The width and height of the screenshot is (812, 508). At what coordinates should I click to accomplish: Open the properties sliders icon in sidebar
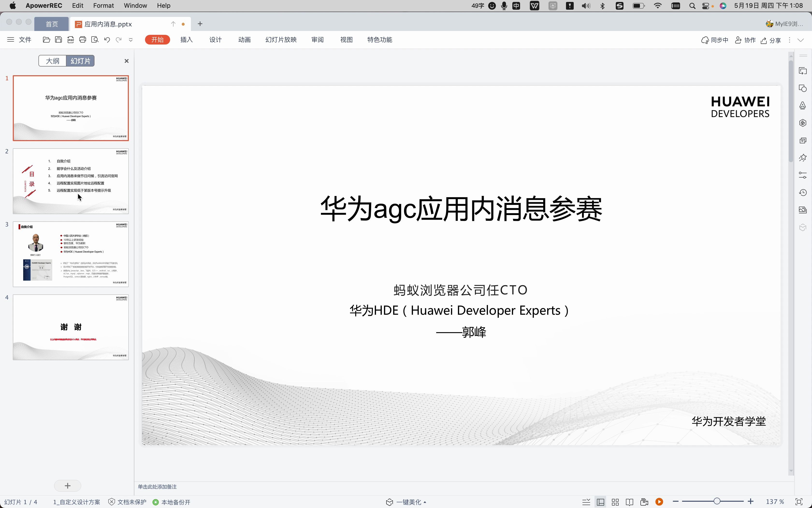803,175
